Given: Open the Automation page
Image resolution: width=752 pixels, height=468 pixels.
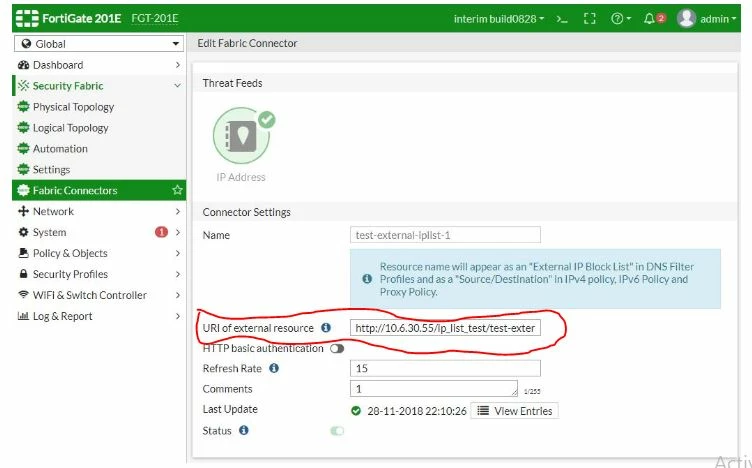Looking at the screenshot, I should click(60, 149).
